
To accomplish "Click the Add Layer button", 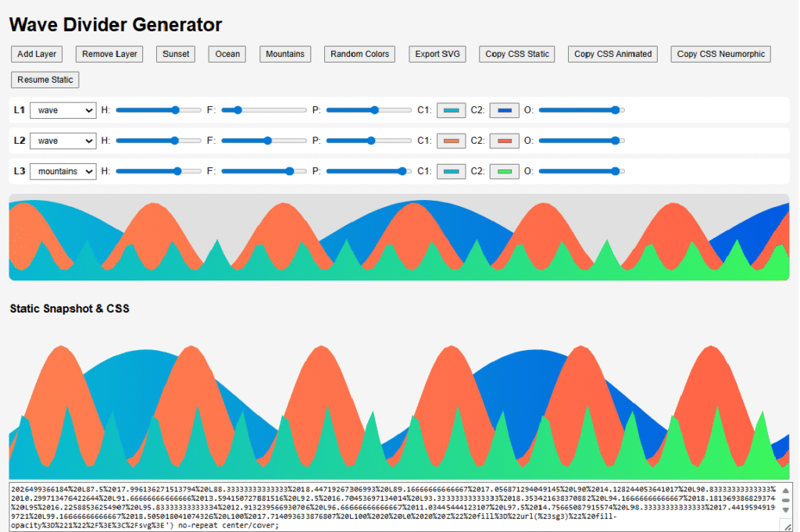I will [36, 54].
